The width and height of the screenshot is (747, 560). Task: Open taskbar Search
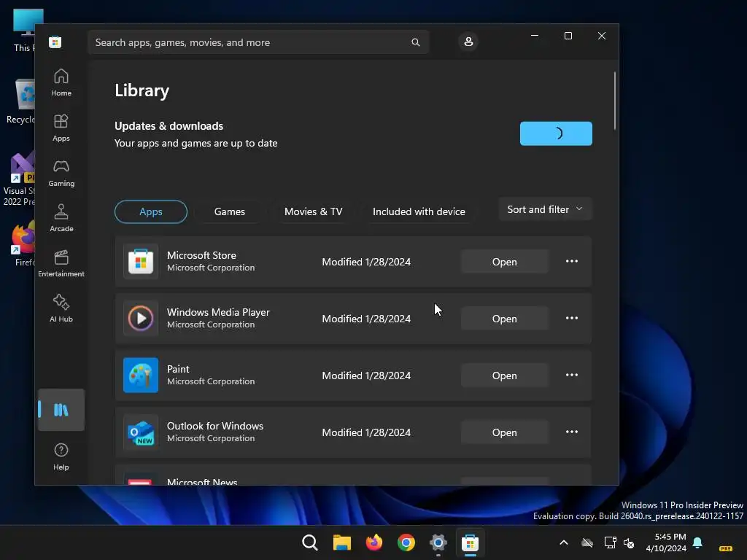tap(309, 542)
